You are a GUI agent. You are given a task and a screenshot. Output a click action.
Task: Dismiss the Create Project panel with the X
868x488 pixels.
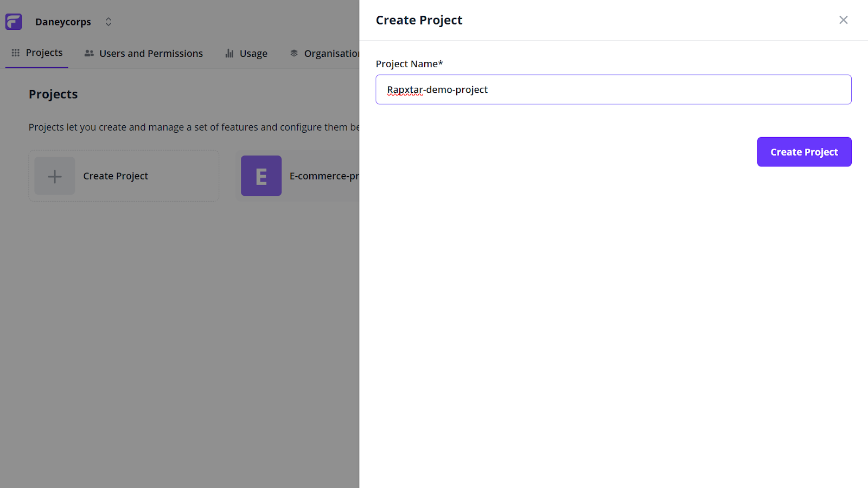click(x=843, y=20)
